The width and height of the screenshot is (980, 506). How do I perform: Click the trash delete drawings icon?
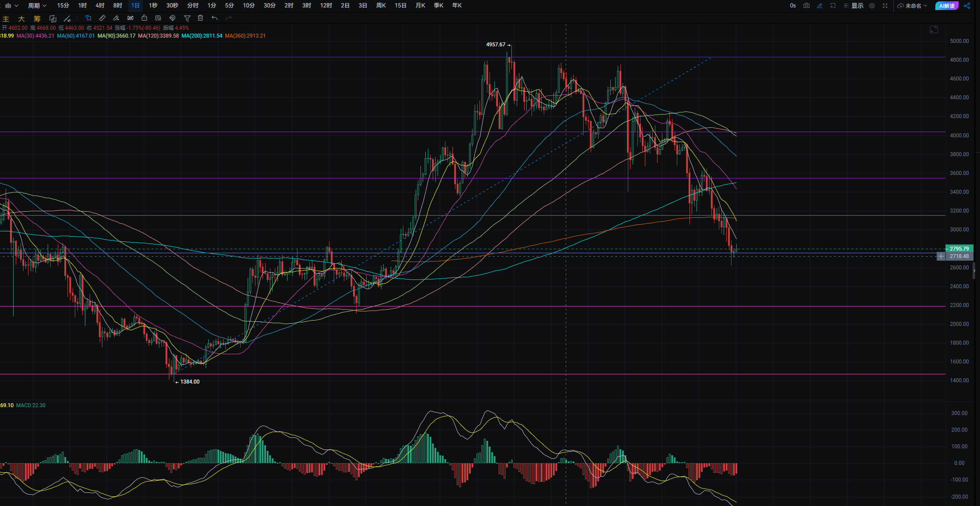(x=200, y=18)
